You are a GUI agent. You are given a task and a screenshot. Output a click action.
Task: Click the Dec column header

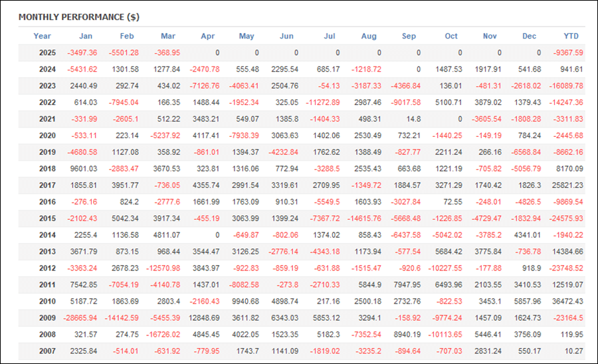[x=529, y=37]
